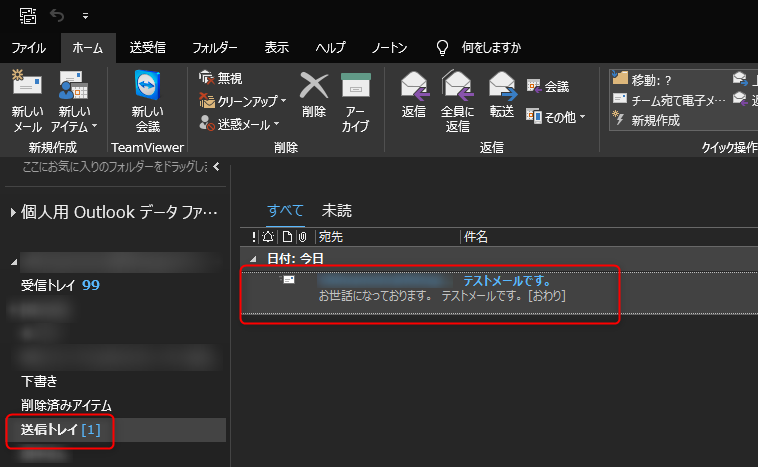The image size is (758, 467).
Task: Sort by recipient (宛先) column header
Action: [331, 236]
